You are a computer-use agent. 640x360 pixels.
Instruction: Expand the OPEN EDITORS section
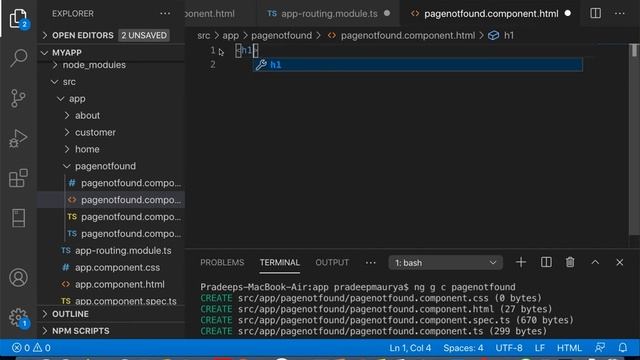coord(111,36)
